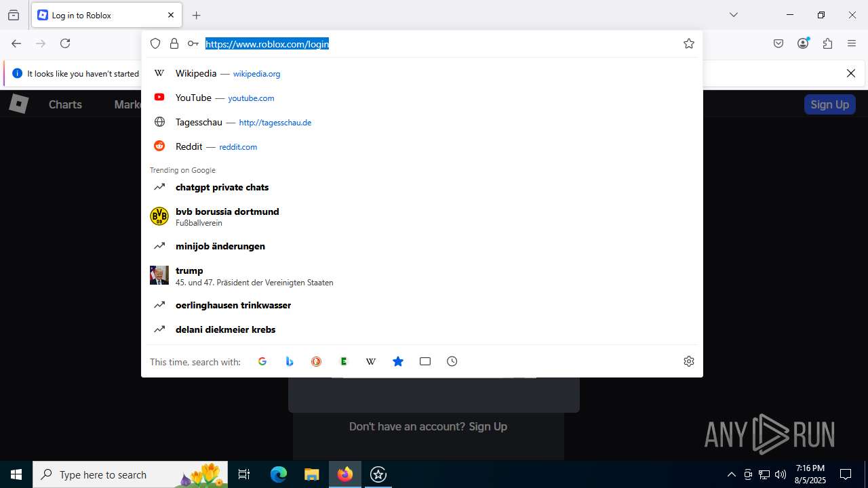This screenshot has height=488, width=868.
Task: Open Save to Pocket icon
Action: pyautogui.click(x=778, y=43)
